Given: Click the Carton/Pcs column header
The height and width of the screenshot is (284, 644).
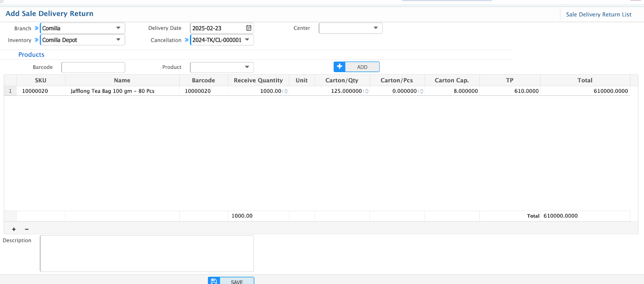Looking at the screenshot, I should click(397, 80).
